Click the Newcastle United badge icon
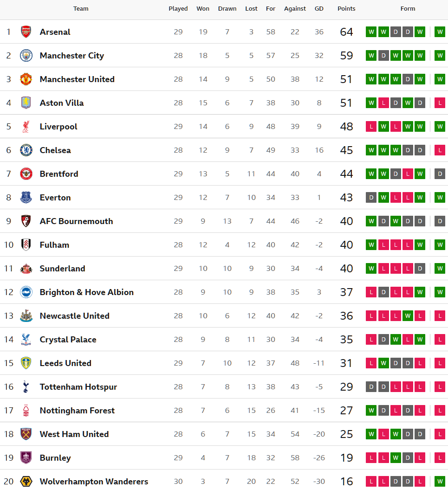Image resolution: width=448 pixels, height=489 pixels. [26, 315]
